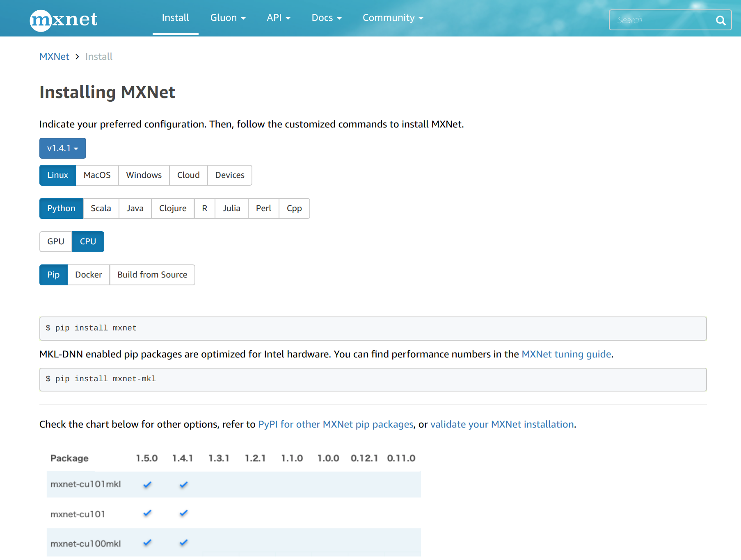Choose Julia language binding
Image resolution: width=741 pixels, height=560 pixels.
pos(231,208)
